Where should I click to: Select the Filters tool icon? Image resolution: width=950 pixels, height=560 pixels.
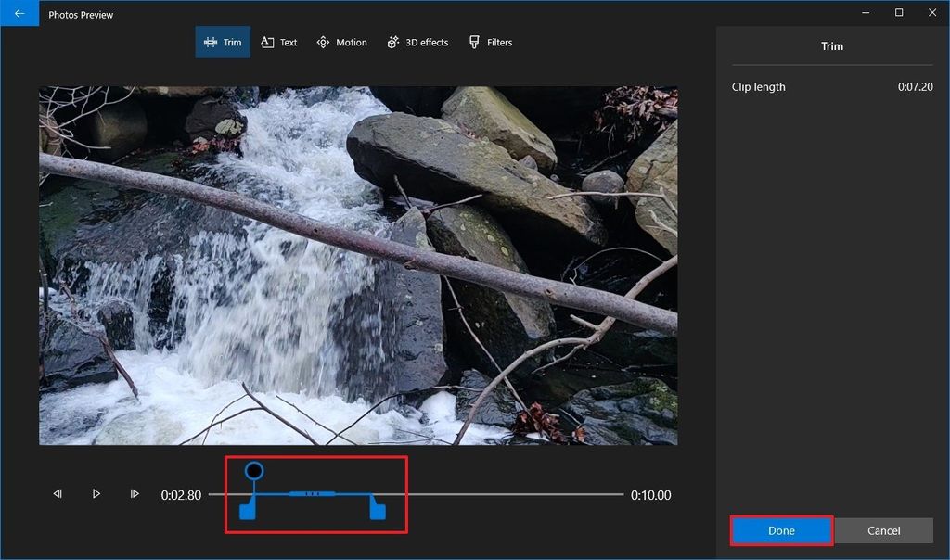[490, 42]
